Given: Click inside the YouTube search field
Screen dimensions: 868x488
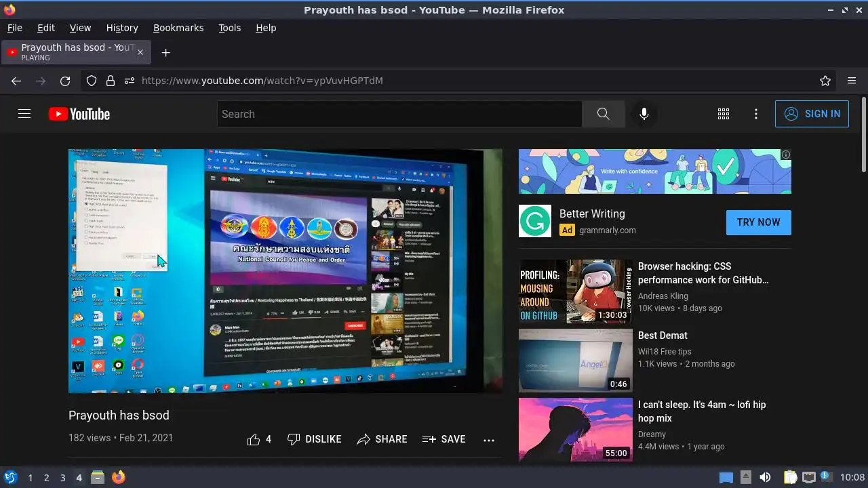Looking at the screenshot, I should [399, 114].
